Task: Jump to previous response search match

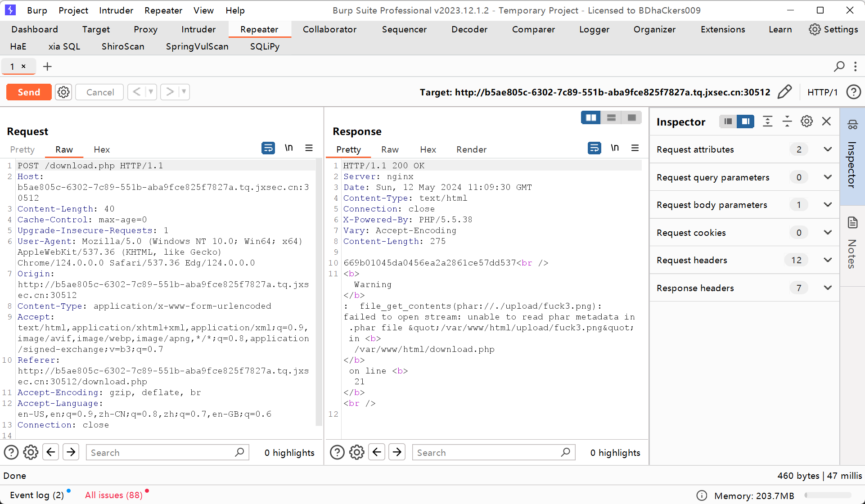Action: 377,452
